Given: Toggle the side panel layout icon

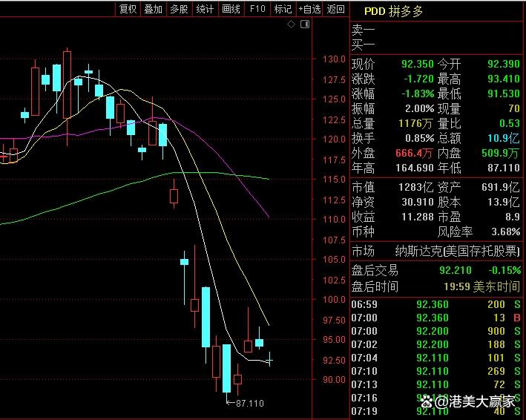Looking at the screenshot, I should (x=305, y=24).
